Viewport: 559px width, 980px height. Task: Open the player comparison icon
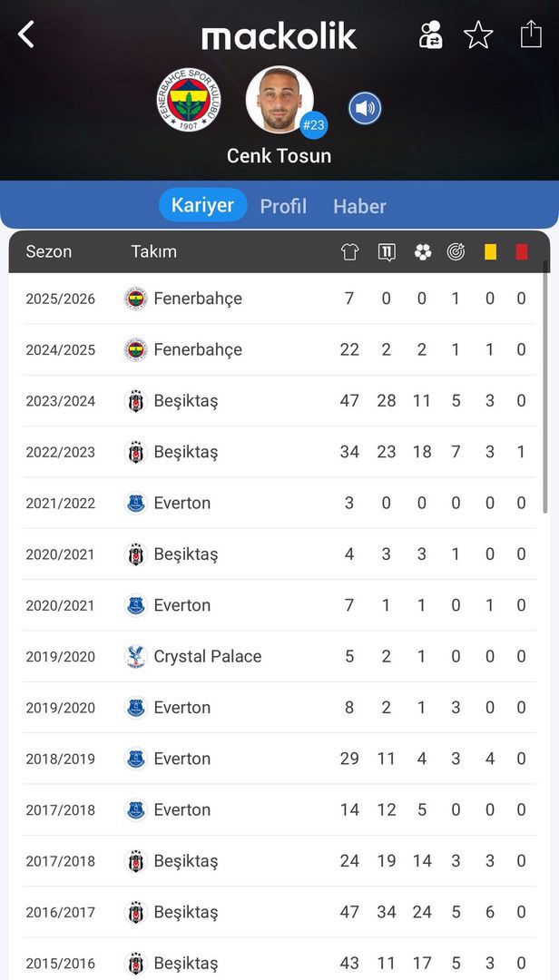(x=430, y=34)
